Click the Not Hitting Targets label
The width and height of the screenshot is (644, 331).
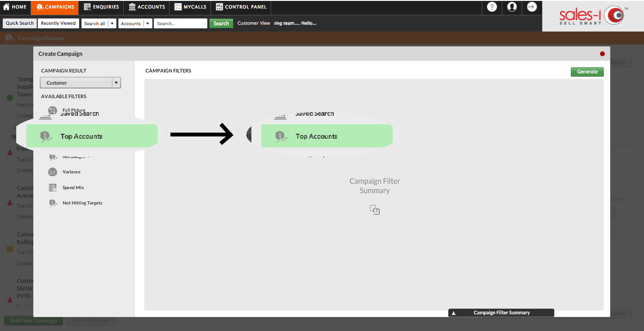(82, 203)
